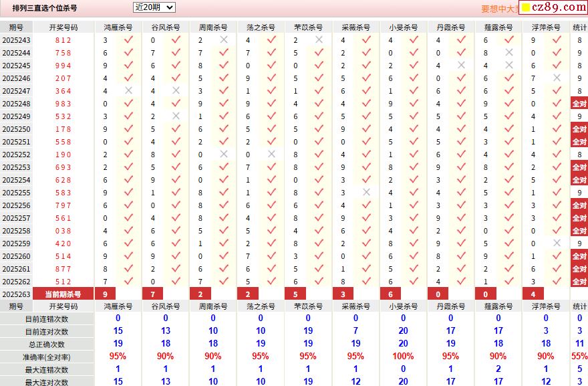The height and width of the screenshot is (386, 588).
Task: Click gray X for 周南杀号 in row 2025252
Action: pyautogui.click(x=224, y=154)
